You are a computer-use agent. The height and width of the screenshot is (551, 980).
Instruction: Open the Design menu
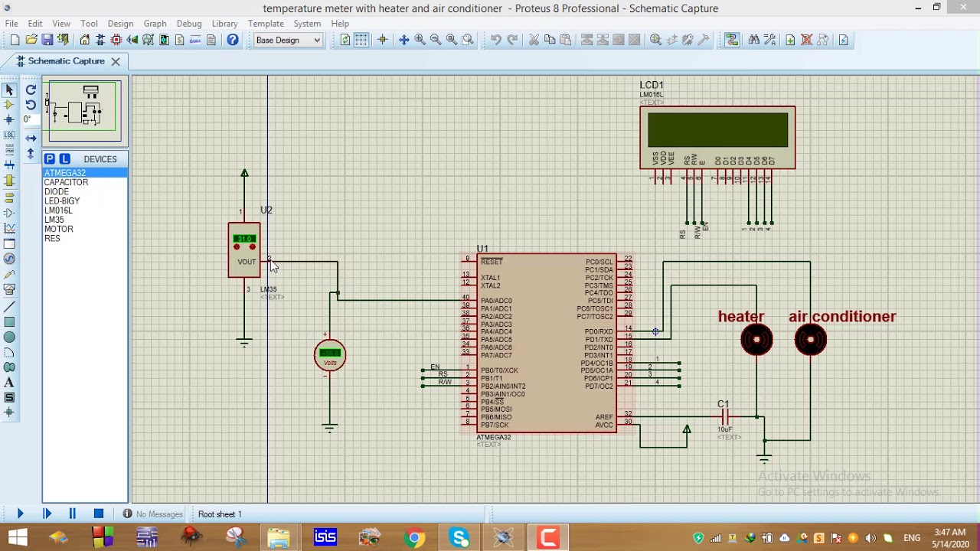point(120,24)
